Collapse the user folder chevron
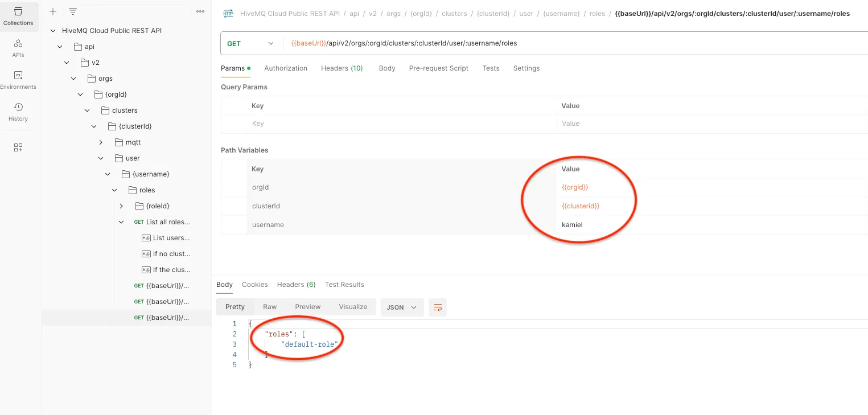 click(x=101, y=158)
